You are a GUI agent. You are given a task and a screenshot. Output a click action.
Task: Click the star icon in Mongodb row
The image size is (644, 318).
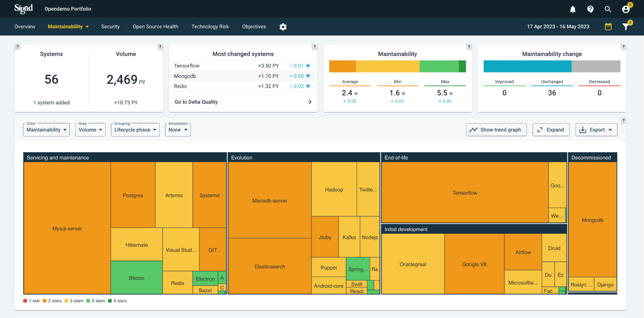click(308, 76)
